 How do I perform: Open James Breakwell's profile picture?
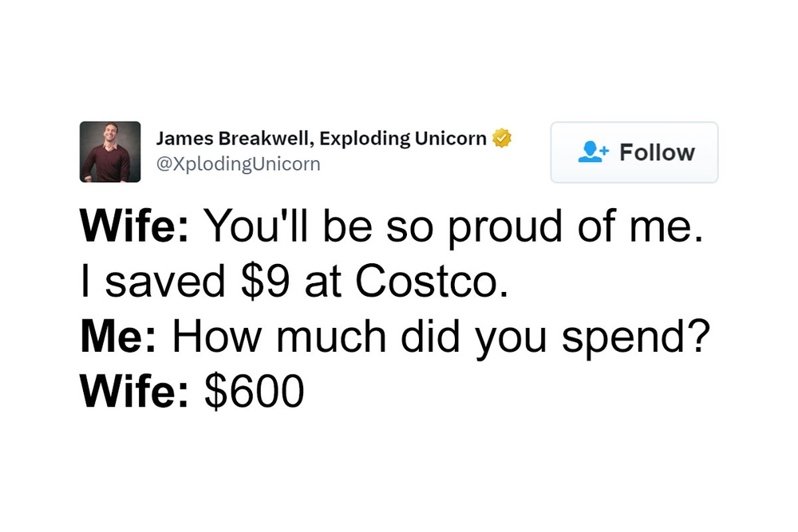click(x=110, y=151)
